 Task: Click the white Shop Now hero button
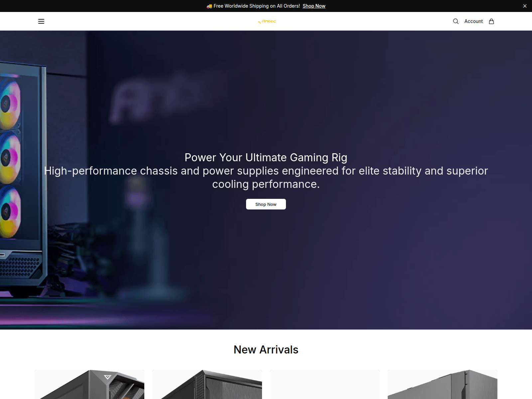266,204
